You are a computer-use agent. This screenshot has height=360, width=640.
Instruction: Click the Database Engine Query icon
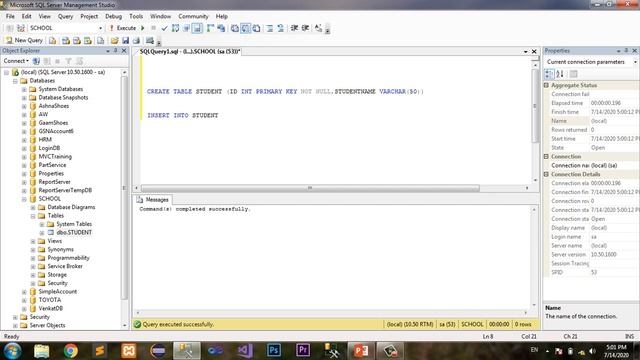point(53,40)
